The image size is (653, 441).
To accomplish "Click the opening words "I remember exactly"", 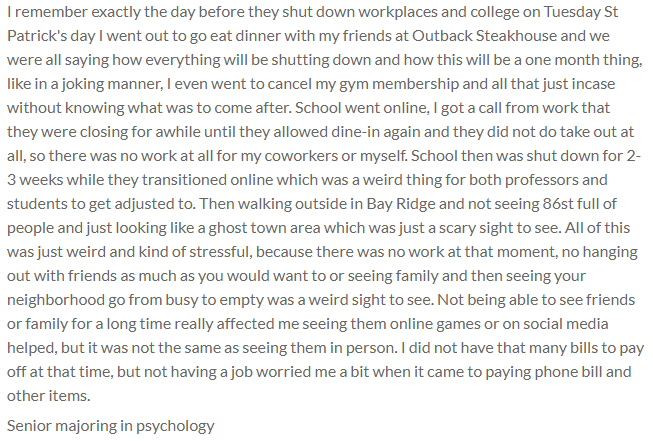I will [72, 13].
